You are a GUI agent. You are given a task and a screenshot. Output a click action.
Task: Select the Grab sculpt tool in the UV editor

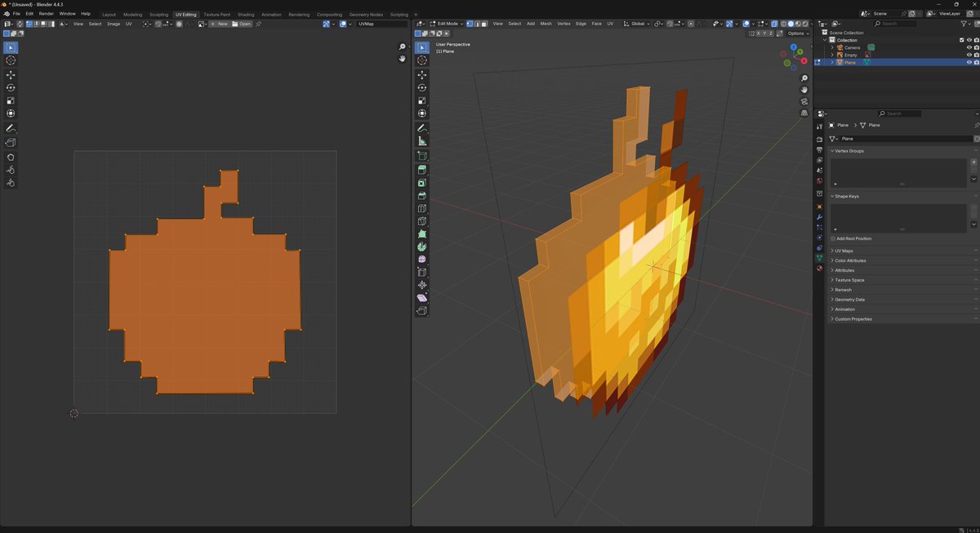11,158
